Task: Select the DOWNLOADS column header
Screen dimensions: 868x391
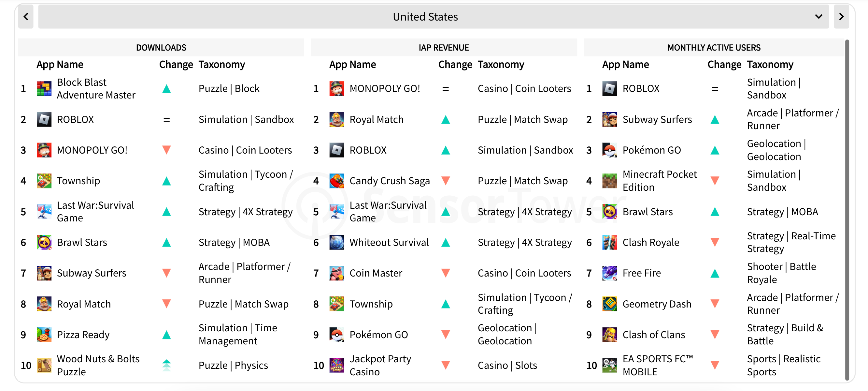Action: pyautogui.click(x=161, y=48)
